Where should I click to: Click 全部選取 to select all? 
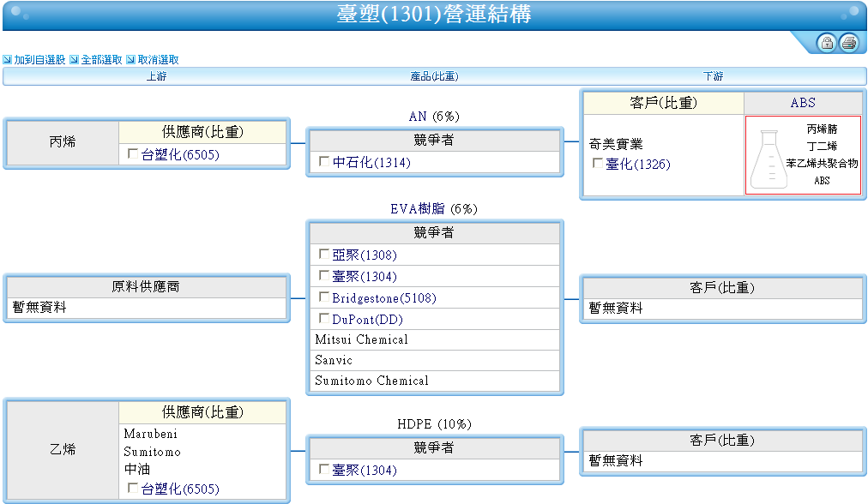click(102, 60)
